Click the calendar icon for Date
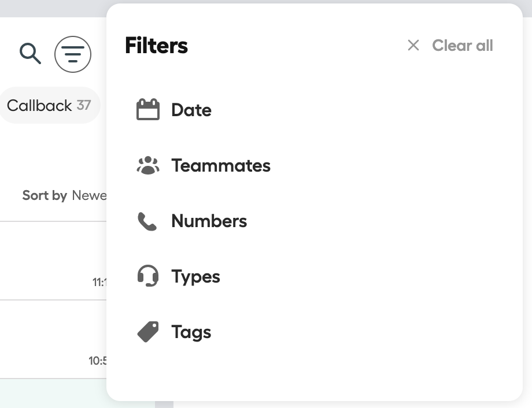The image size is (532, 408). [x=148, y=109]
